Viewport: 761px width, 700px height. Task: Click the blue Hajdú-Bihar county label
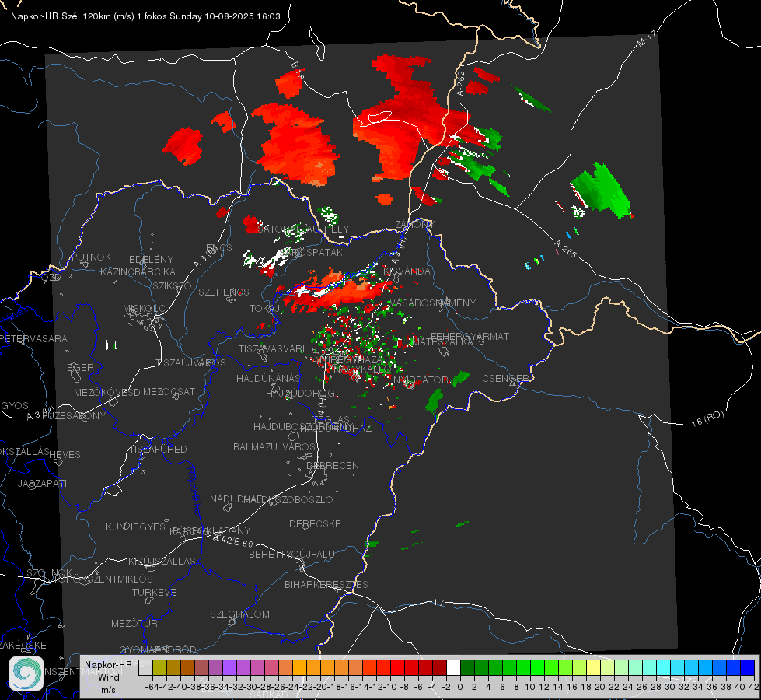[x=194, y=491]
